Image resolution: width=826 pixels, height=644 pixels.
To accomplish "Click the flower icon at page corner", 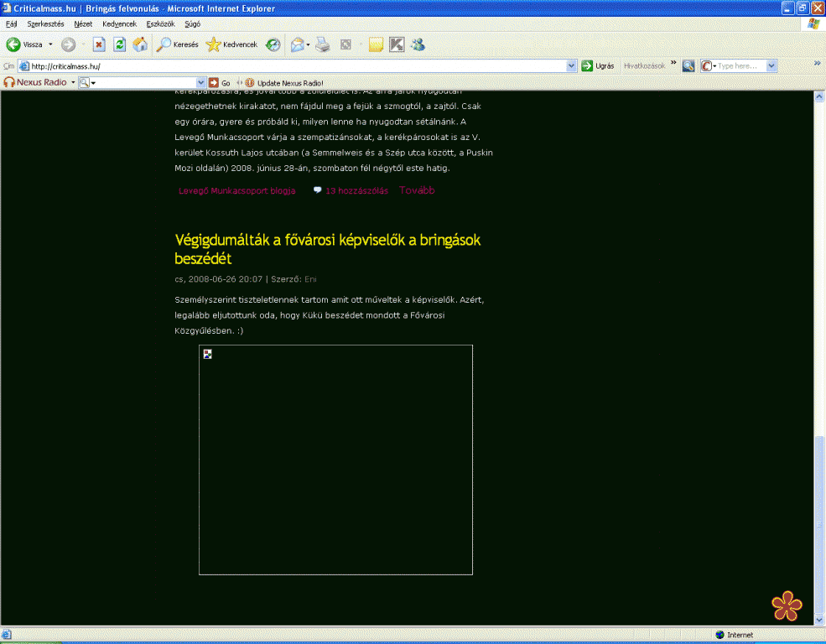I will pyautogui.click(x=787, y=606).
